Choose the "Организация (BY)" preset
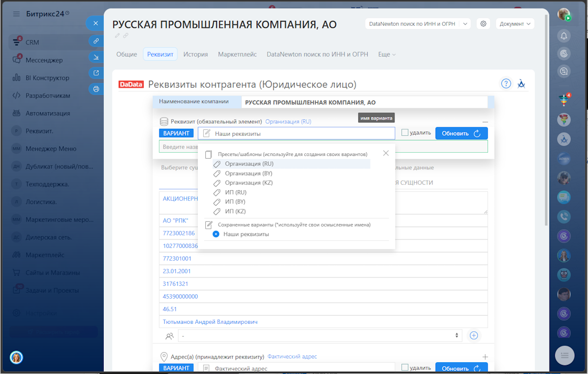Viewport: 588px width, 374px height. point(249,173)
